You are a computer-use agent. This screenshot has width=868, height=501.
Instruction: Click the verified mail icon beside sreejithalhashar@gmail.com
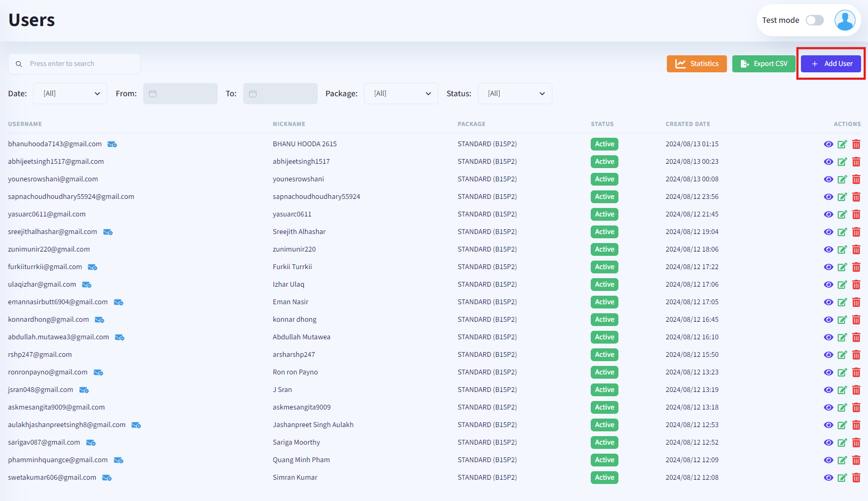tap(108, 232)
